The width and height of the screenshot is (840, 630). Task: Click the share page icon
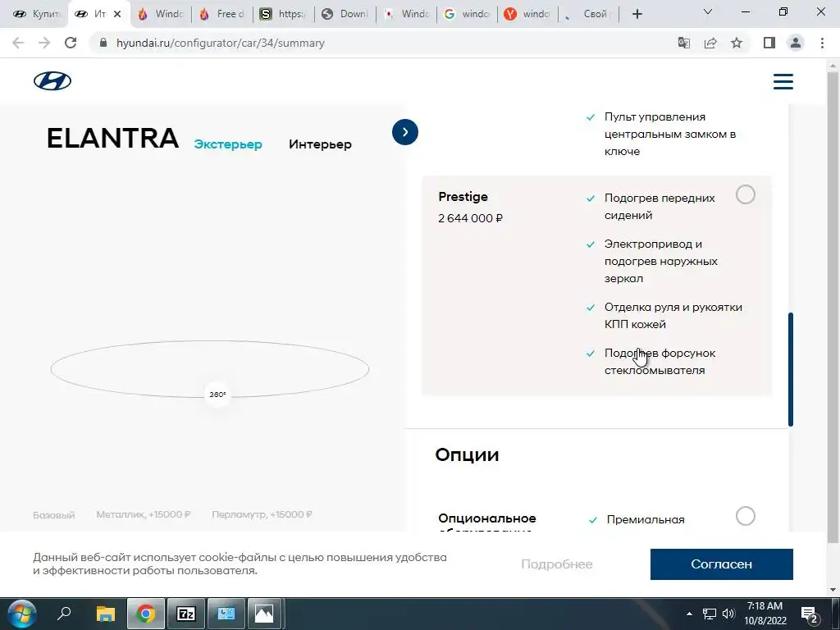point(710,43)
